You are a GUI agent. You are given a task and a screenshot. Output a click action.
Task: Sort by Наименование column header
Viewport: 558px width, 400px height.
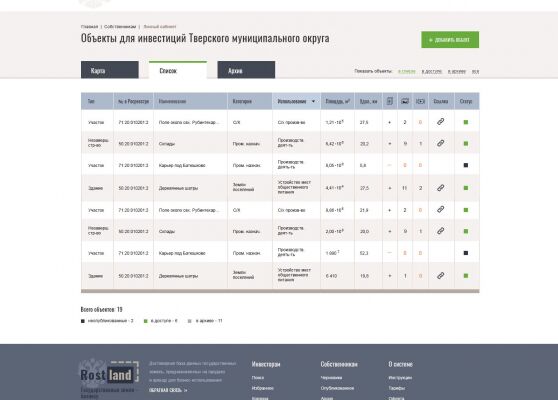pos(172,101)
